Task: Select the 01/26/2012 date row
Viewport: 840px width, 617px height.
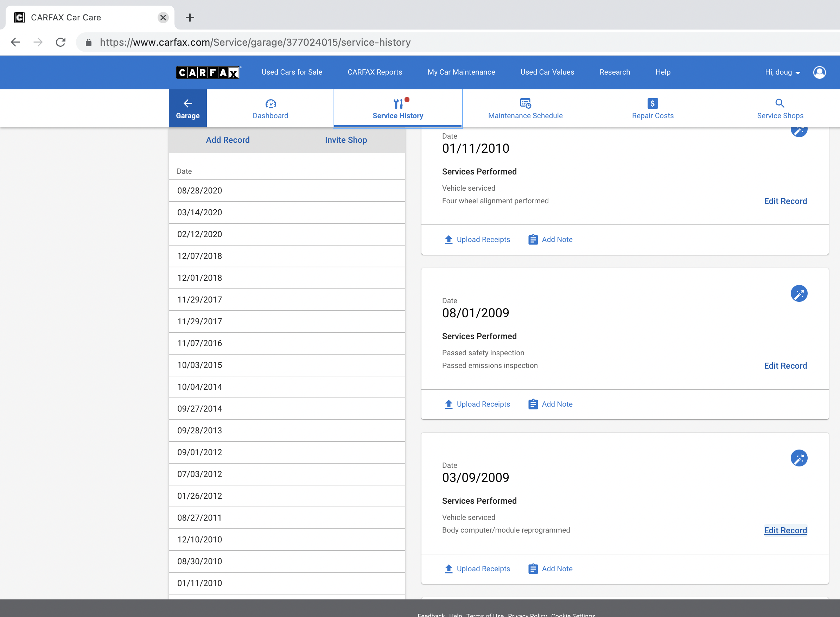Action: click(287, 496)
